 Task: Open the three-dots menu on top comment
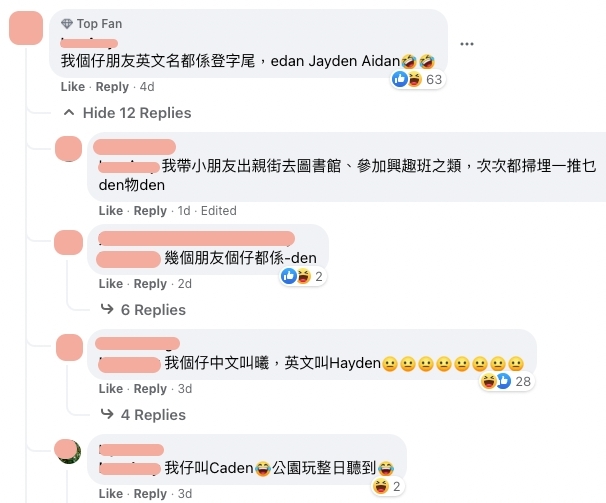466,44
